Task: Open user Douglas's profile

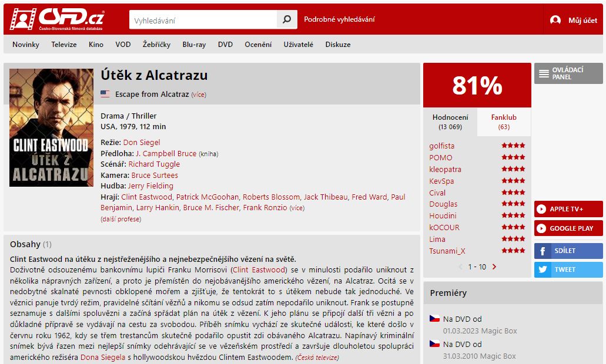Action: [443, 204]
